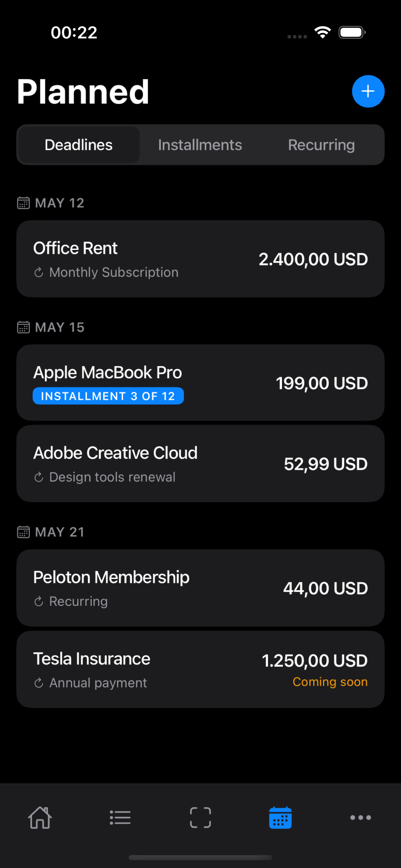401x868 pixels.
Task: Tap the MAY 15 date header
Action: pyautogui.click(x=60, y=327)
